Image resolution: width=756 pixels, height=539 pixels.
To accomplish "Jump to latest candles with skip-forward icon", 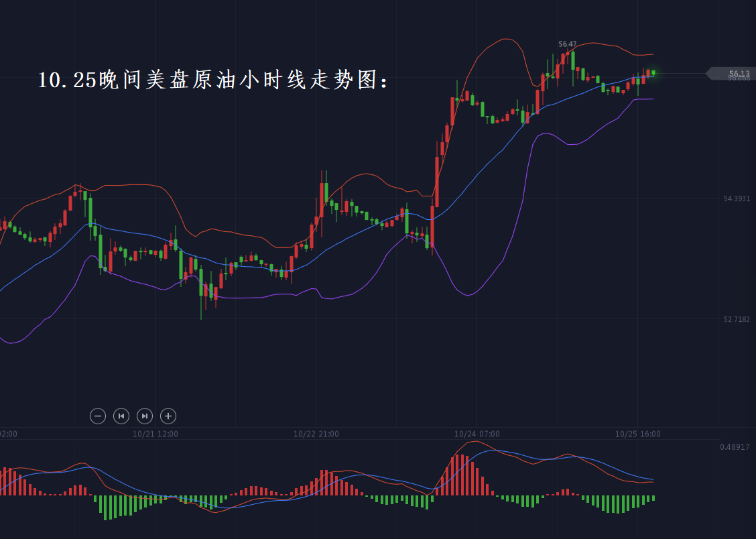I will click(x=145, y=416).
